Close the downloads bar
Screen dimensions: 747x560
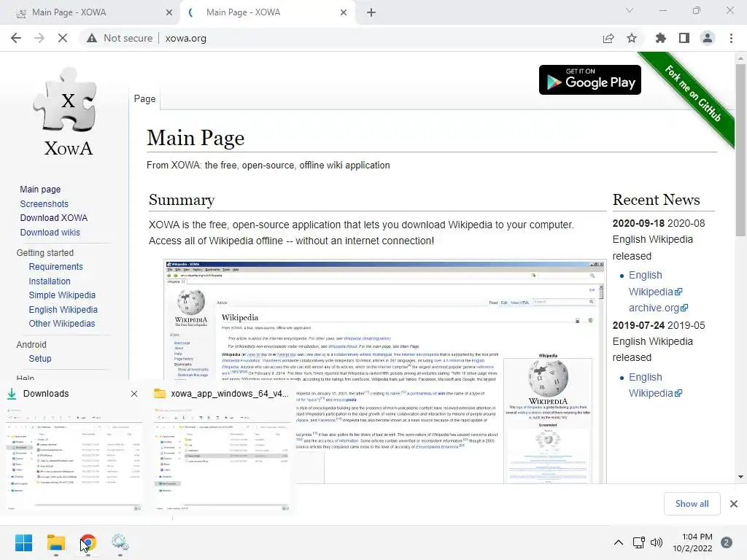tap(734, 503)
